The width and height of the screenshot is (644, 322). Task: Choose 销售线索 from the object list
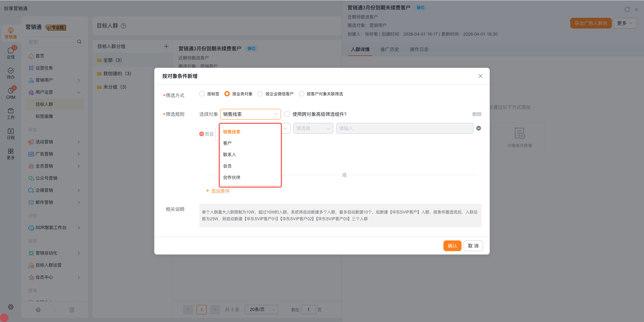(250, 132)
